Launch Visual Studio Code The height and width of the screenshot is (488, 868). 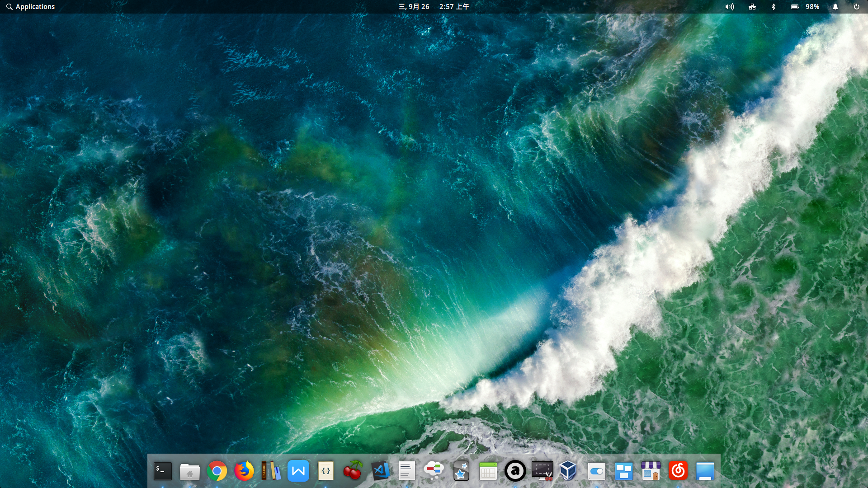click(x=380, y=471)
